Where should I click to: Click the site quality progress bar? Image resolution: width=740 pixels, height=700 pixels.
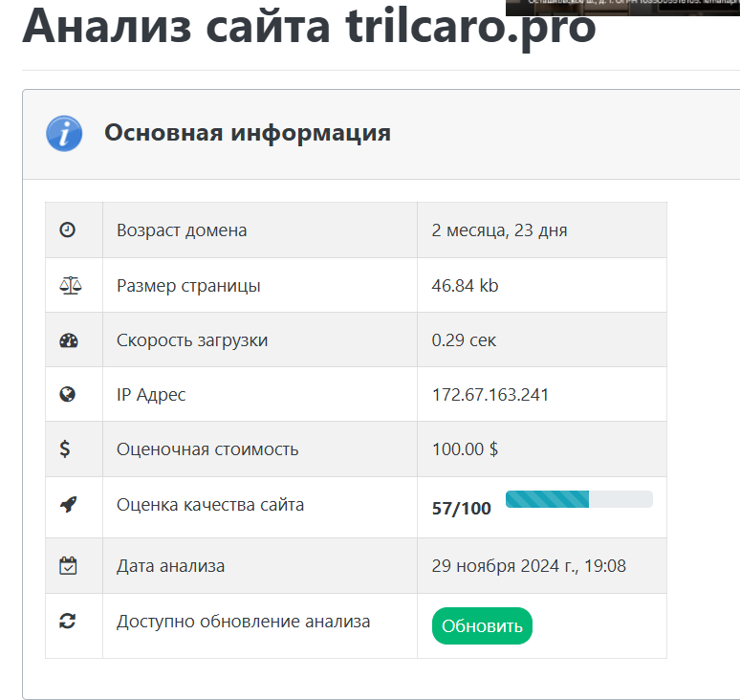(579, 499)
